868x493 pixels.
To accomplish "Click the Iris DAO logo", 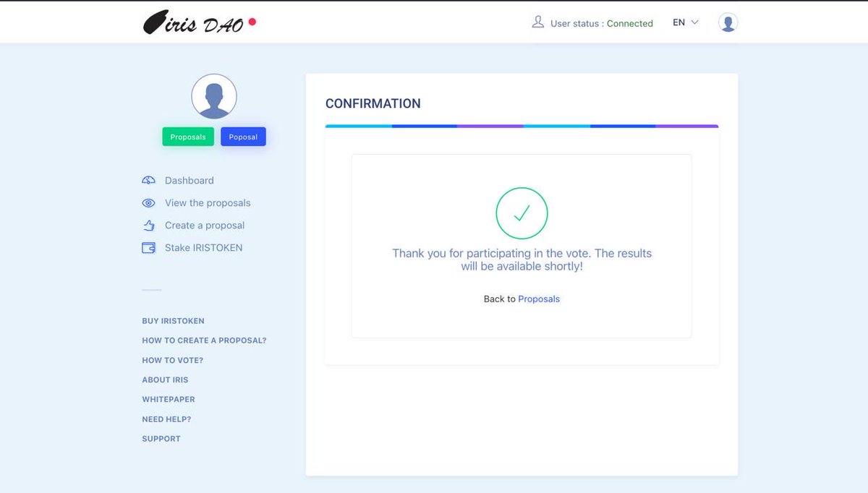I will (x=197, y=22).
